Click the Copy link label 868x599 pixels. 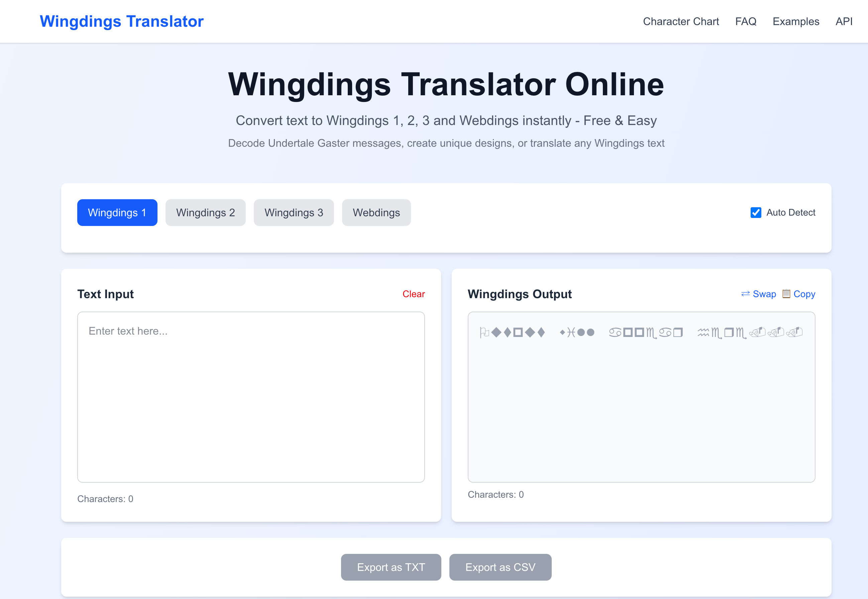click(804, 294)
